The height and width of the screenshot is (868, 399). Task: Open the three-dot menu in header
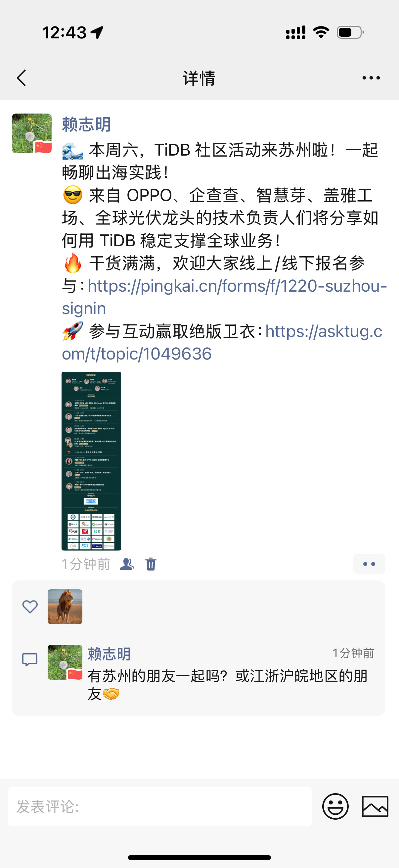click(x=371, y=78)
